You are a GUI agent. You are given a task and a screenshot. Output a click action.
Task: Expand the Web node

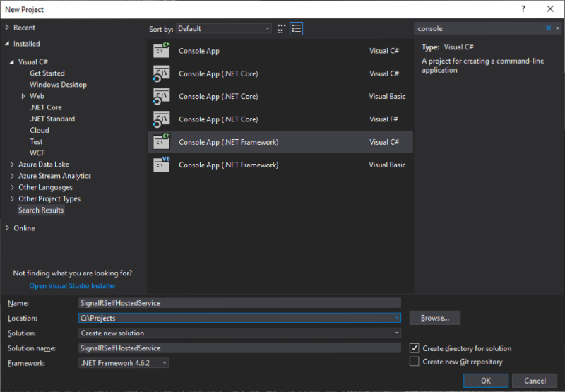pyautogui.click(x=23, y=96)
